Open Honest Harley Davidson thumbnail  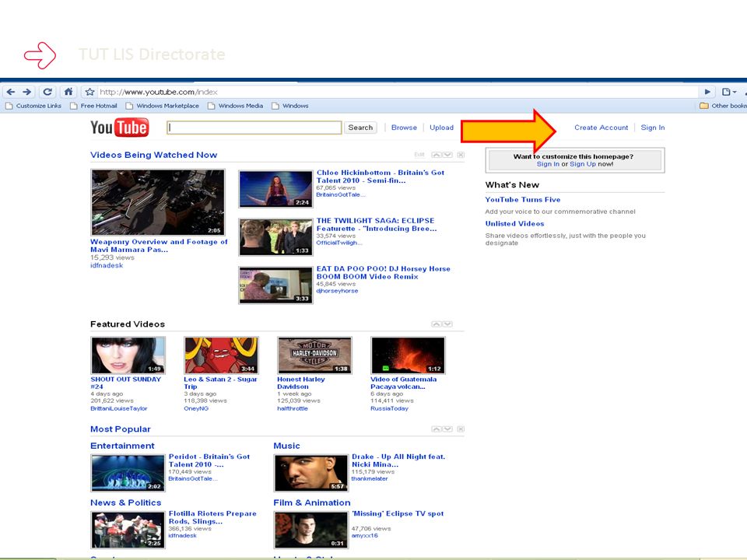(315, 355)
